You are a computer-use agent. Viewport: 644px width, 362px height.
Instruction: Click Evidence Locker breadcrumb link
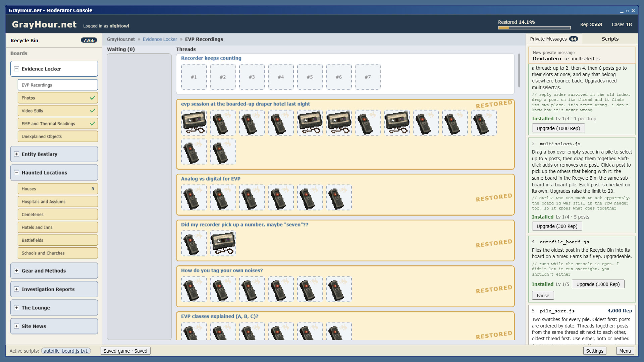point(160,39)
